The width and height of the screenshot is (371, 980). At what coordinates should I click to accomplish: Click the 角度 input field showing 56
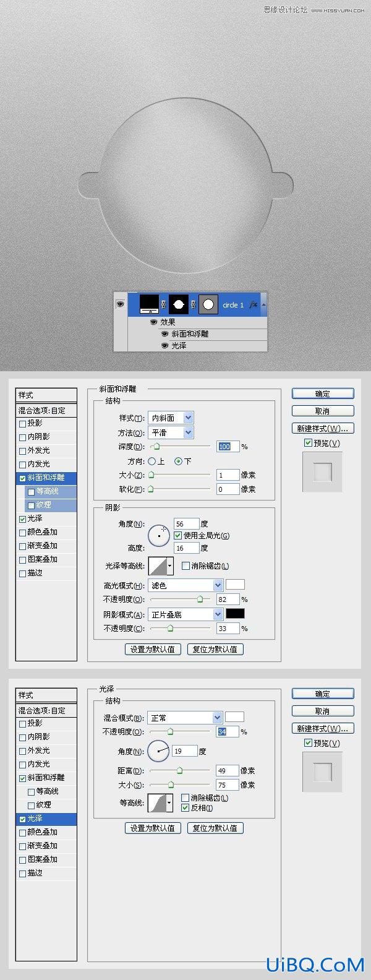point(187,523)
